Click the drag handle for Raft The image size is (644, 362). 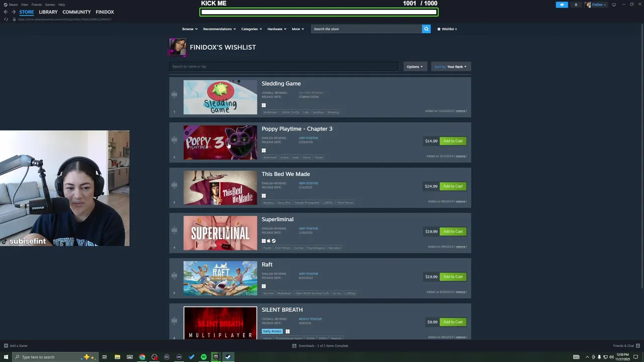[x=174, y=276]
